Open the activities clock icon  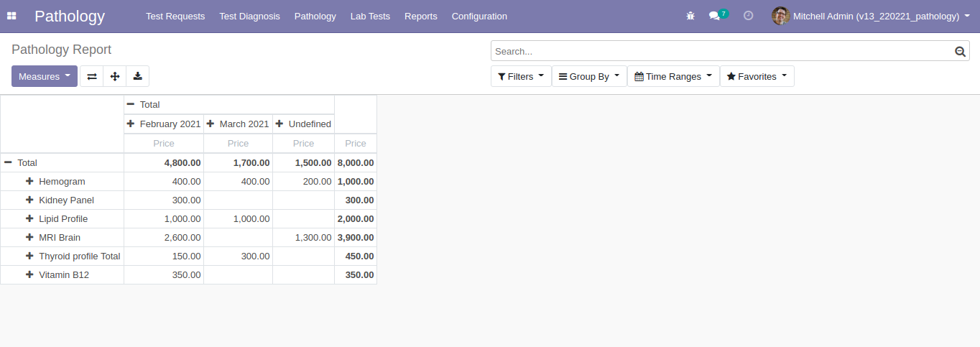(748, 16)
